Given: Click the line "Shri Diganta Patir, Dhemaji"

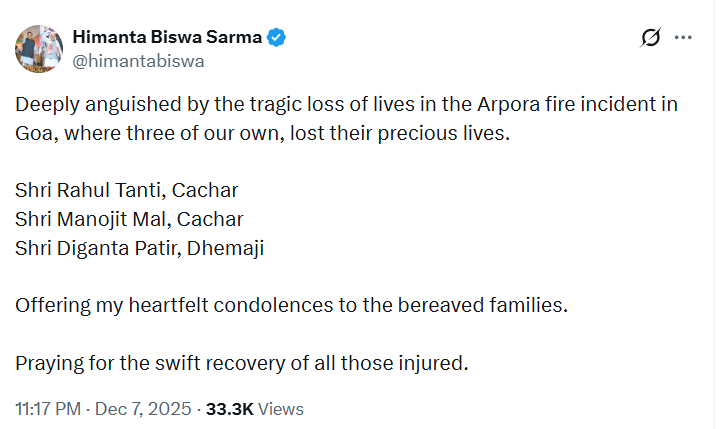Looking at the screenshot, I should coord(139,248).
